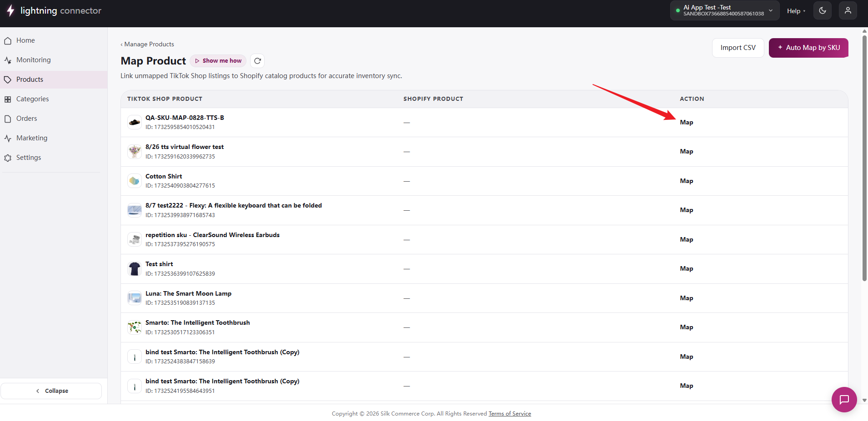
Task: Map the Cotton Shirt product
Action: [687, 181]
